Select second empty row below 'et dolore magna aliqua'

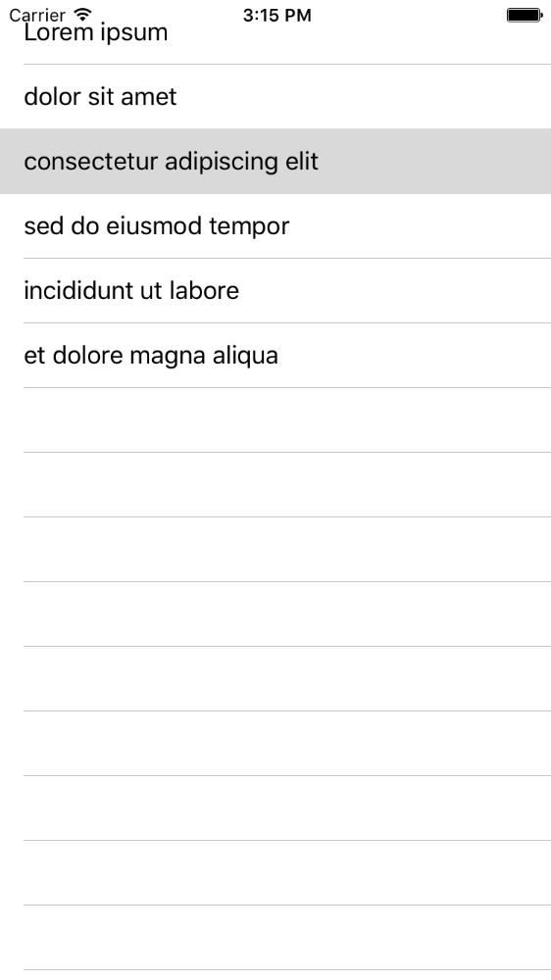(275, 485)
